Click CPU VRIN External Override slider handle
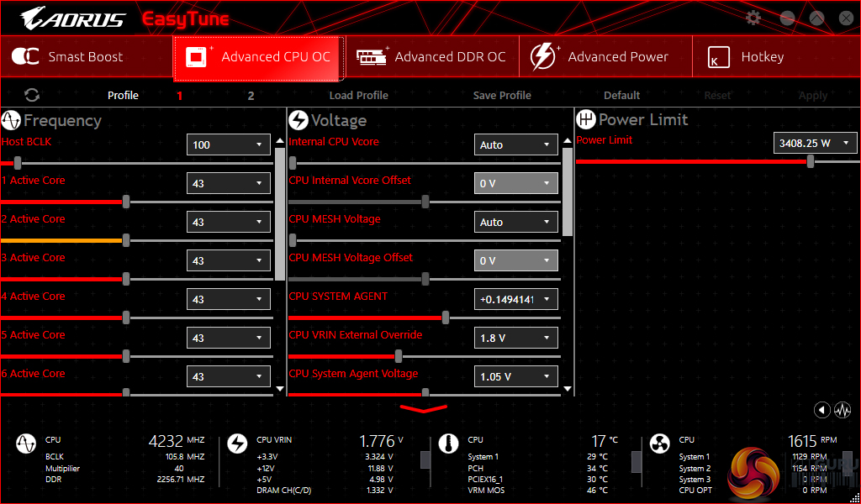 click(x=399, y=356)
